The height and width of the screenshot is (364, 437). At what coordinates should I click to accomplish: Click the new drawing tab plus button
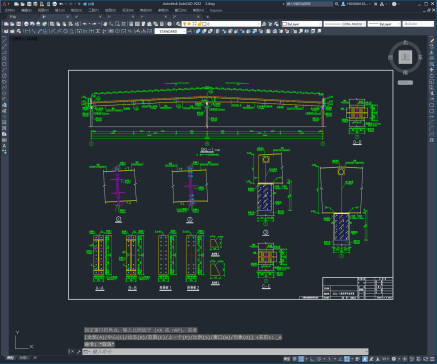tap(208, 16)
